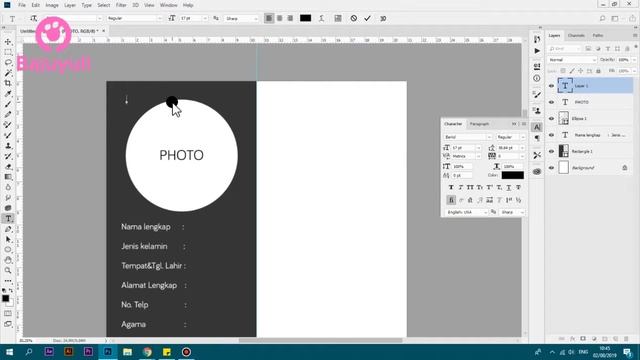Click the Background layer lock icon
This screenshot has width=640, height=360.
click(x=624, y=168)
